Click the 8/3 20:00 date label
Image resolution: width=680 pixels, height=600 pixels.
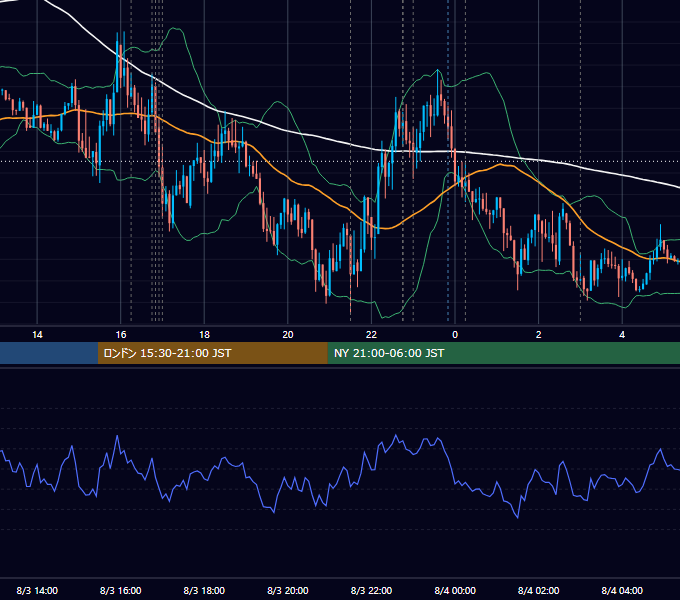click(288, 590)
